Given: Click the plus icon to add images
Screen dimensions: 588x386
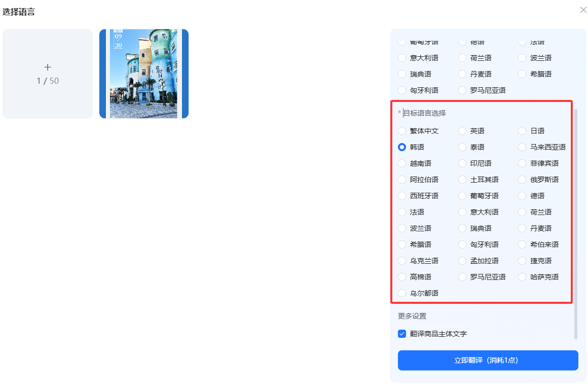Looking at the screenshot, I should pos(48,67).
